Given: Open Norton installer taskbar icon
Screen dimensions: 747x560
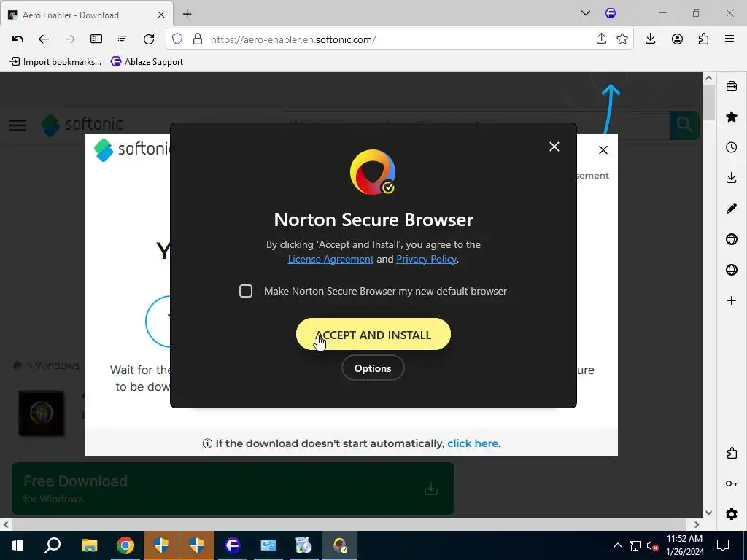Looking at the screenshot, I should [340, 545].
